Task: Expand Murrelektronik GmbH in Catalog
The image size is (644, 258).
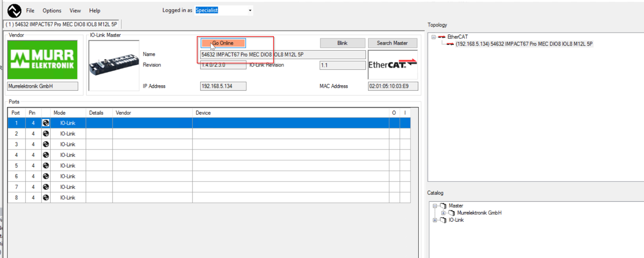Action: (x=443, y=213)
